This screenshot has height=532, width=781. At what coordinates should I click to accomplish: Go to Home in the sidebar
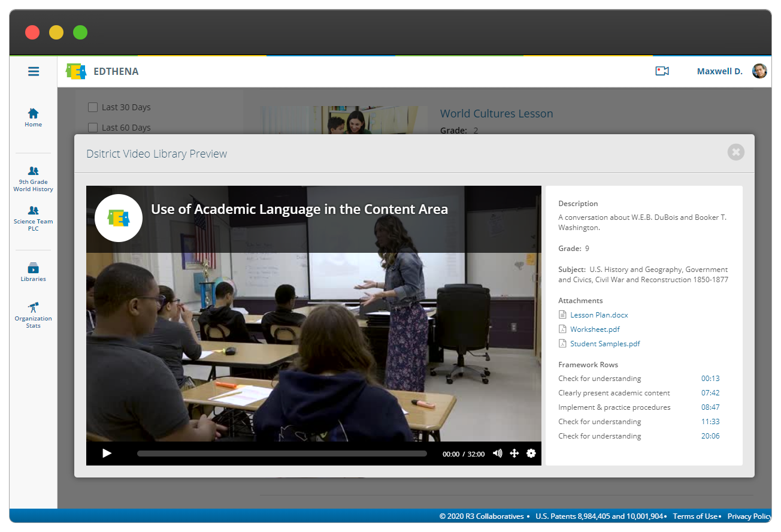tap(34, 117)
